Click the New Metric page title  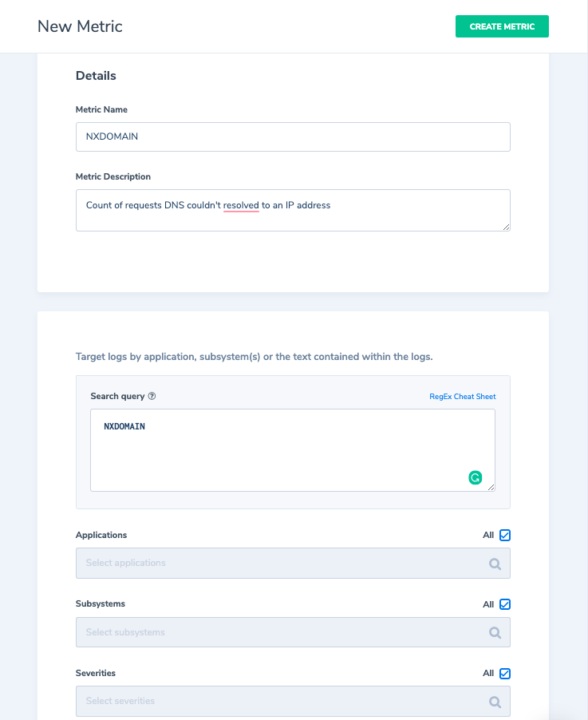[x=80, y=26]
